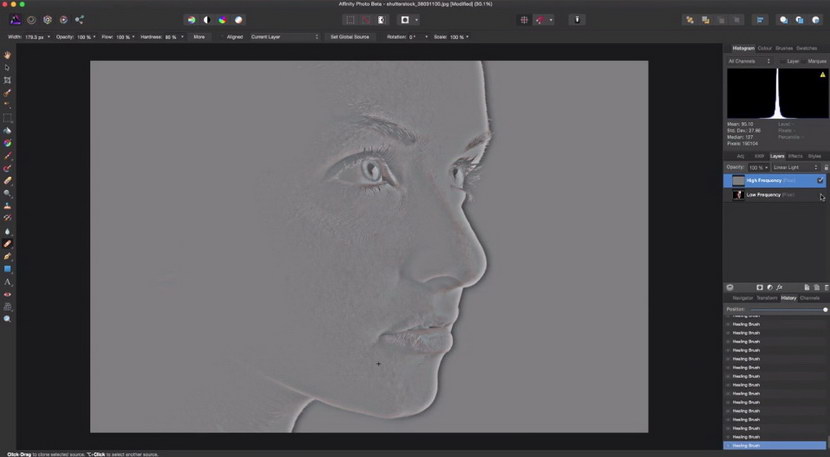830x457 pixels.
Task: Switch to the Colour tab
Action: (x=764, y=48)
